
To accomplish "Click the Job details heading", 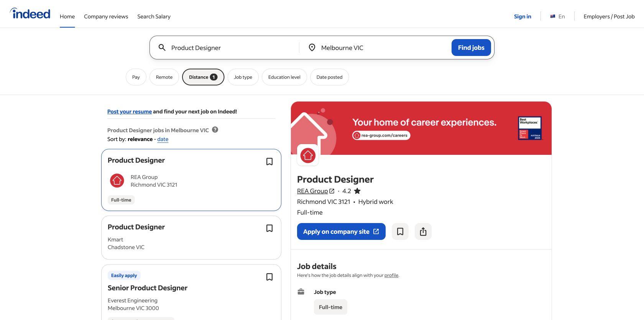I will coord(317,266).
